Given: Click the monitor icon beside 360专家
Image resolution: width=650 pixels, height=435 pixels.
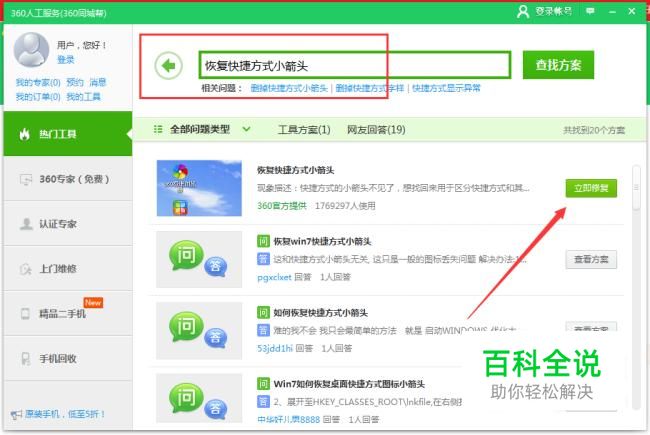Looking at the screenshot, I should click(x=26, y=180).
